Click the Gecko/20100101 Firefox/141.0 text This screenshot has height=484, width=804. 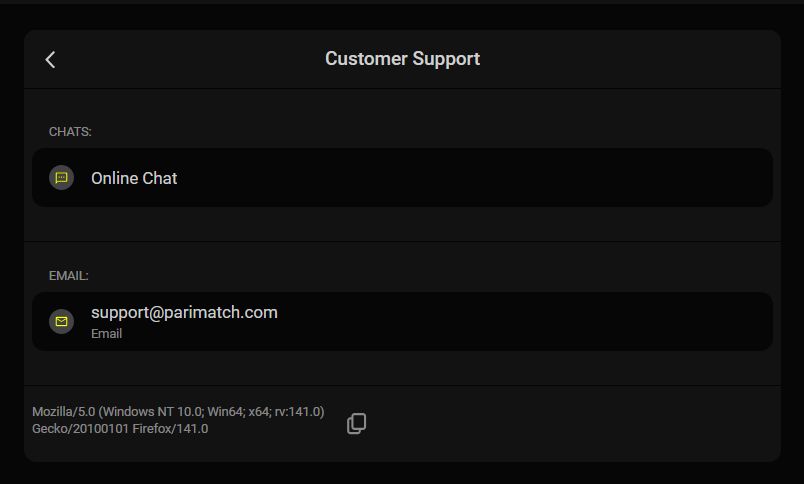120,429
